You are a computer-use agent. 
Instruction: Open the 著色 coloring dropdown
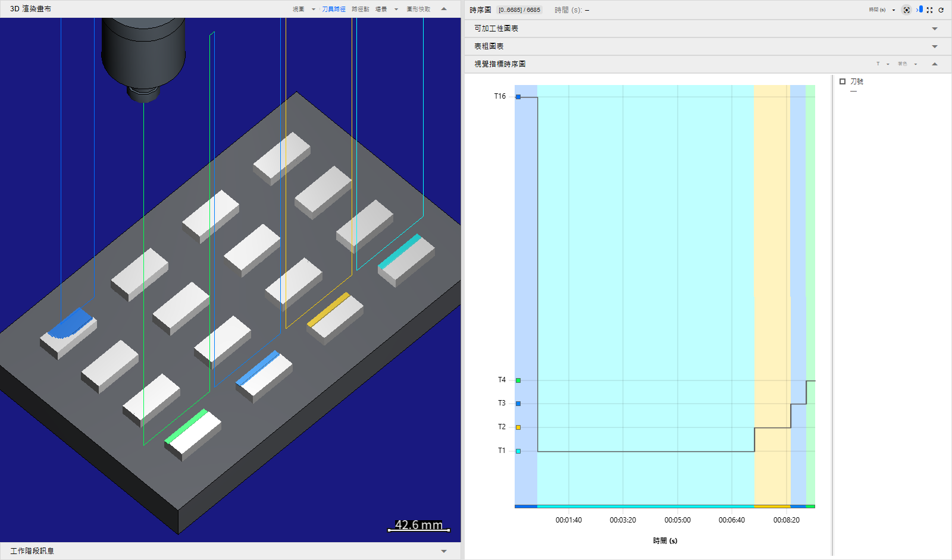click(907, 64)
